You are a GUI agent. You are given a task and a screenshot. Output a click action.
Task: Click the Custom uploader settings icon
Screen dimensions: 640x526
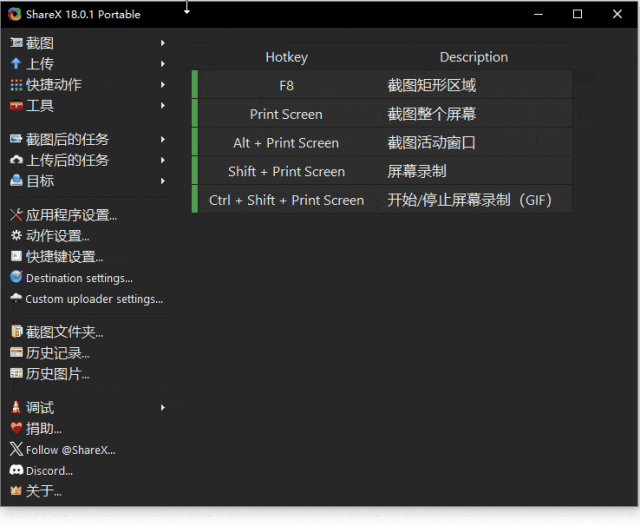[x=16, y=298]
